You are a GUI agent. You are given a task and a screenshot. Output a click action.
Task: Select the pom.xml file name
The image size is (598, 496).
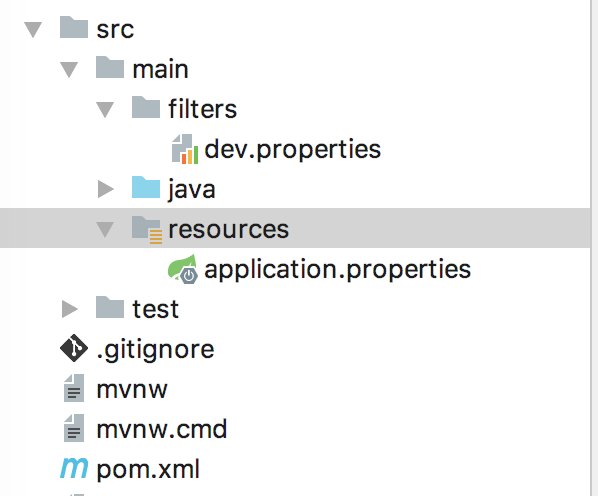tap(148, 469)
